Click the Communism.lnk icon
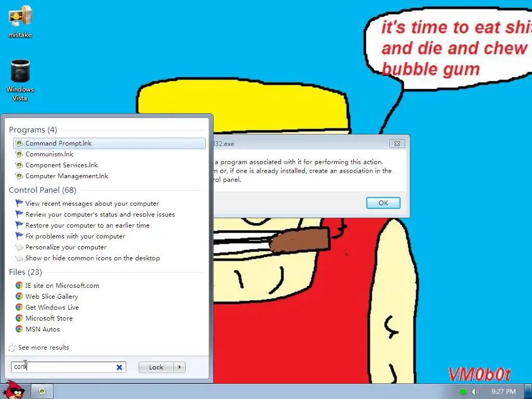 click(19, 154)
